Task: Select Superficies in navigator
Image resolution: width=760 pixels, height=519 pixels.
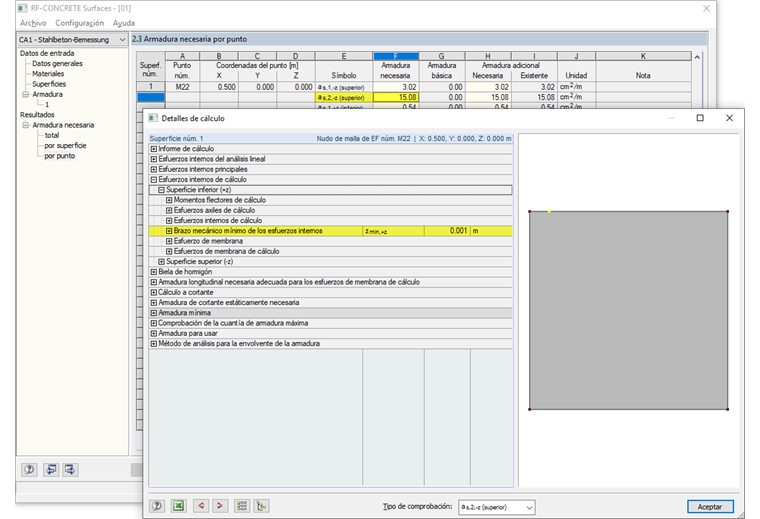Action: pyautogui.click(x=49, y=84)
